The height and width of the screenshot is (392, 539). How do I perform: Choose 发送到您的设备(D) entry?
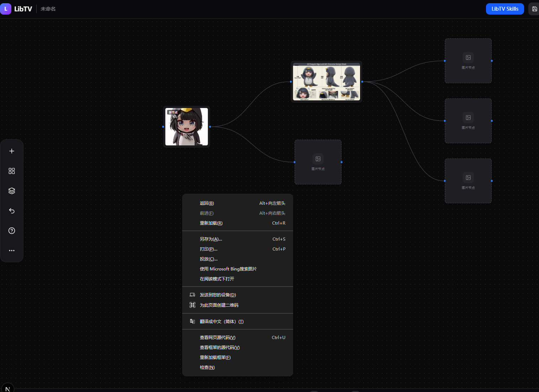238,295
